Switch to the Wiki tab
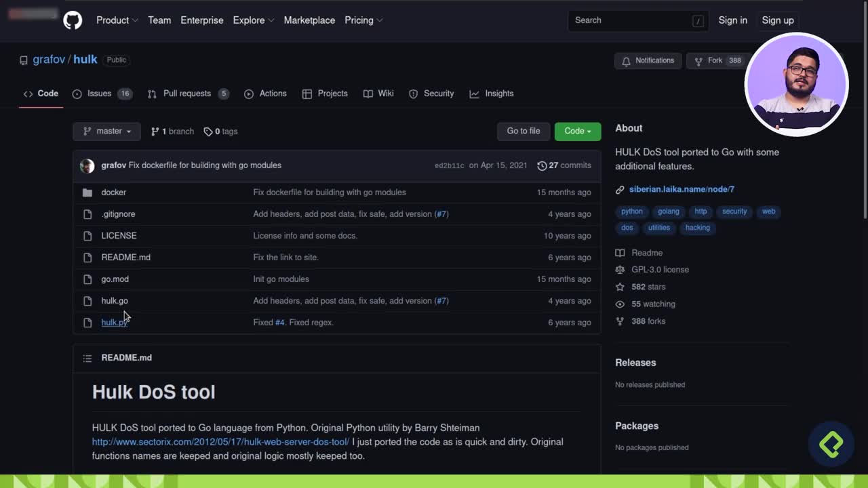This screenshot has width=868, height=488. pyautogui.click(x=378, y=94)
